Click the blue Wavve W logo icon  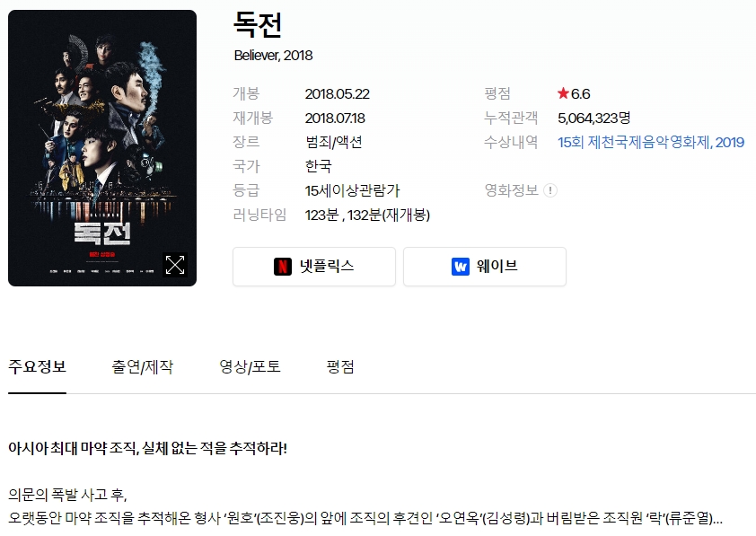pyautogui.click(x=461, y=267)
